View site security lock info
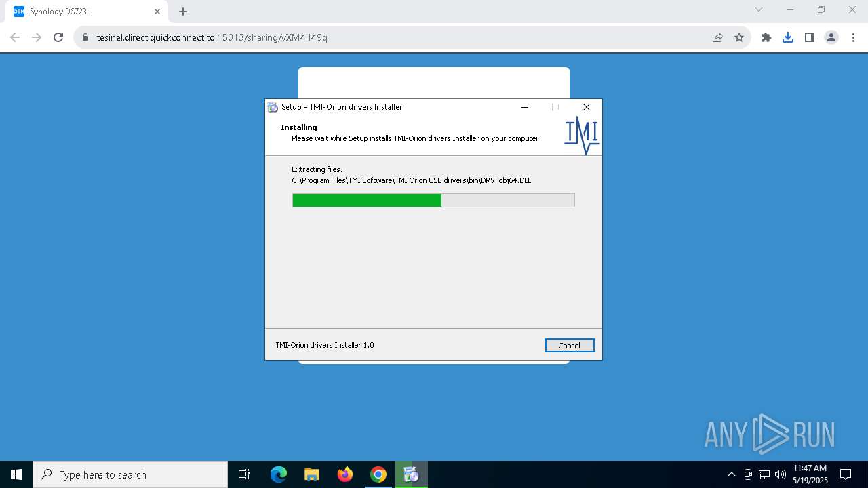This screenshot has height=488, width=868. click(x=85, y=37)
